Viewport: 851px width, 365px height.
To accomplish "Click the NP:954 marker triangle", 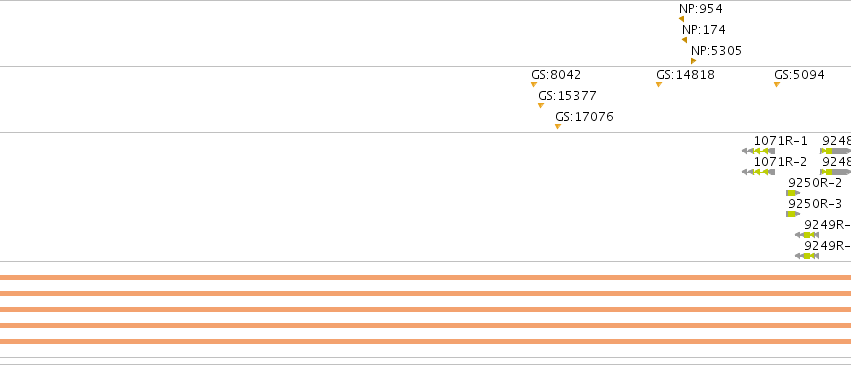I will 681,19.
